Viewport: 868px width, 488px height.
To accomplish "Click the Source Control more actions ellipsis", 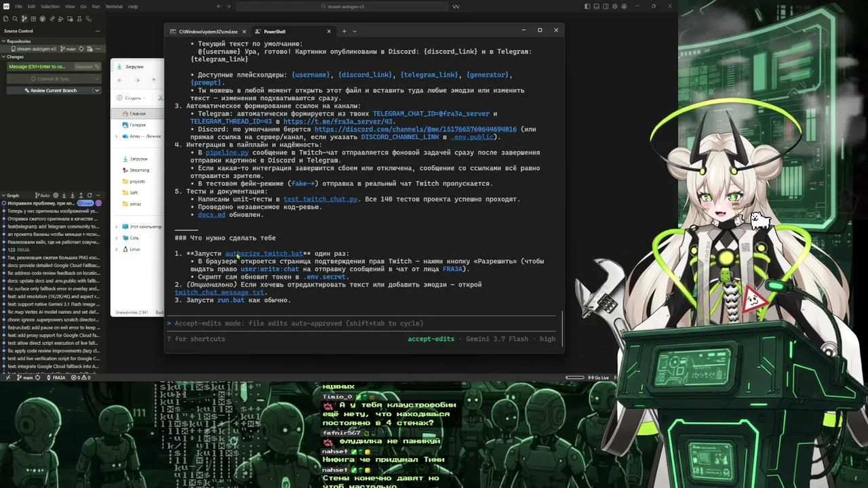I will pyautogui.click(x=98, y=31).
